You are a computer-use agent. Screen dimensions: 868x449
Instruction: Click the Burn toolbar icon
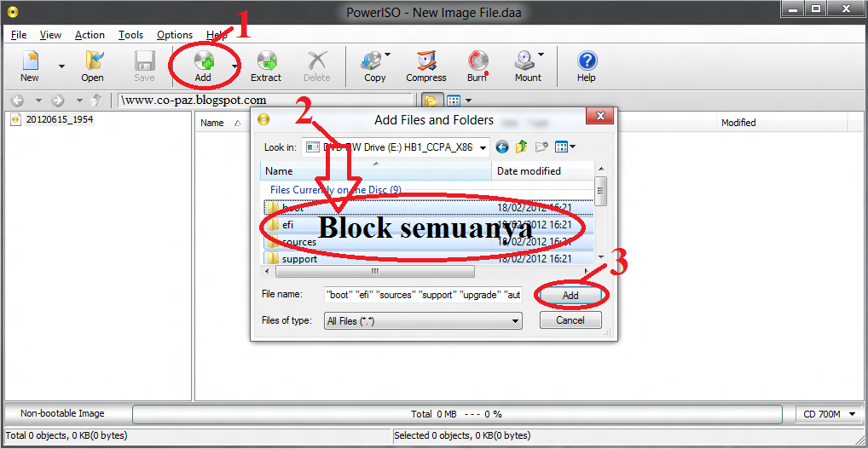[477, 66]
